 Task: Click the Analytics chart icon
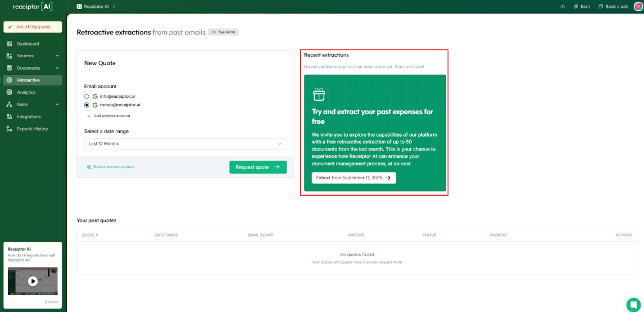click(x=9, y=93)
